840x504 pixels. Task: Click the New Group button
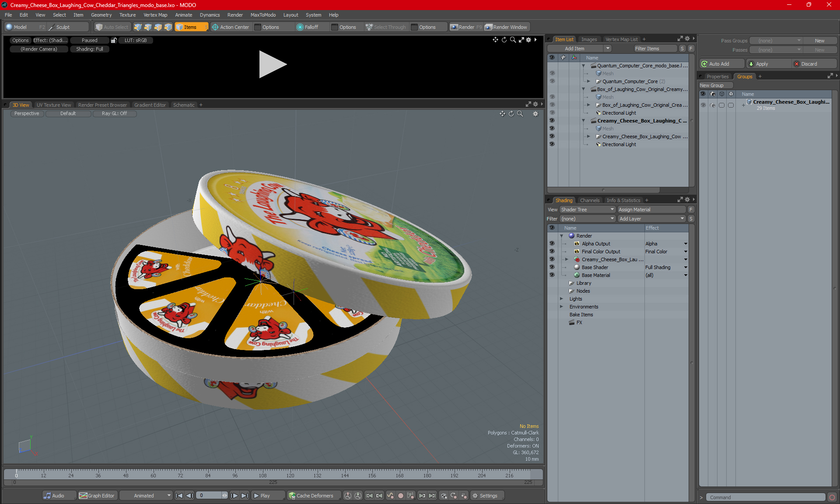point(716,85)
